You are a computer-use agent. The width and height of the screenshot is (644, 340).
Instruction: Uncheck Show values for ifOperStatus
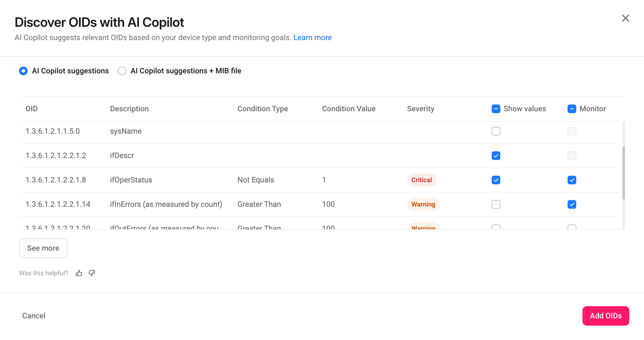496,180
